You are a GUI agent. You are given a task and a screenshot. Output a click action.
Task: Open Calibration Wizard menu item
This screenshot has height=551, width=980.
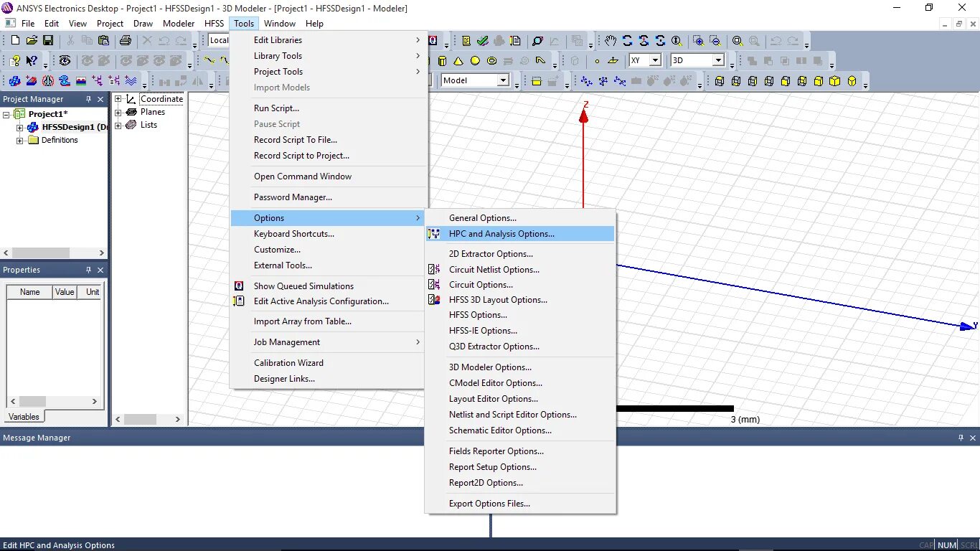(x=329, y=363)
